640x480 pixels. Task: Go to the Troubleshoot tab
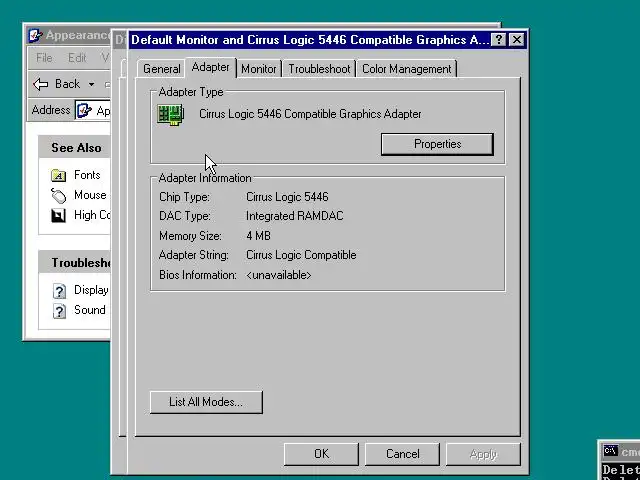tap(319, 69)
